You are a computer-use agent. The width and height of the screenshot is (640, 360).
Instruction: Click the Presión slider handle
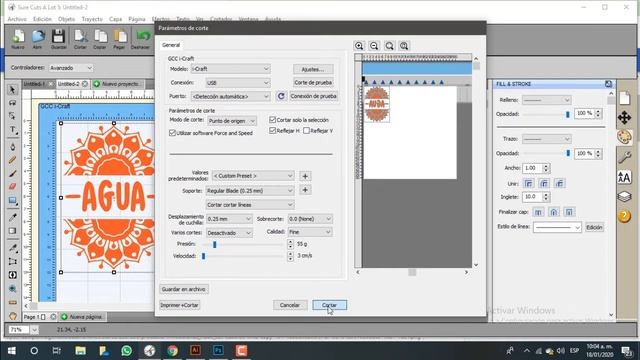click(214, 244)
